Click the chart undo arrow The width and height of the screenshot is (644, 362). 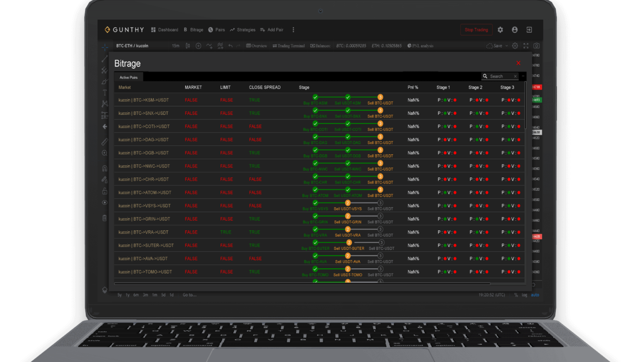click(x=230, y=46)
